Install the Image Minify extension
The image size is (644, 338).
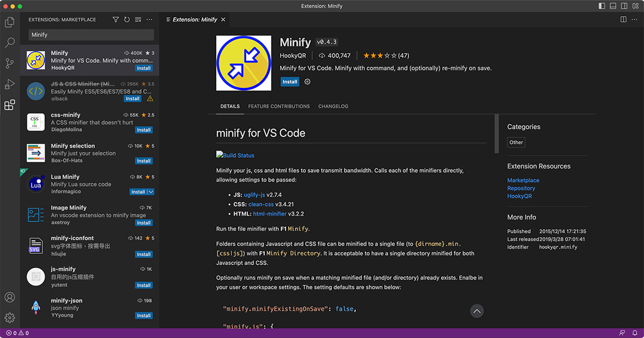144,223
